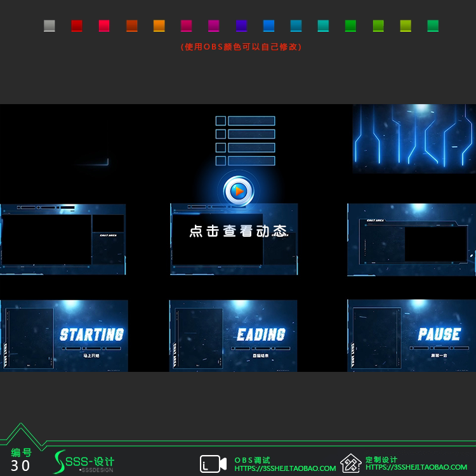Click the blue circular play button
This screenshot has height=476, width=476.
coord(239,191)
